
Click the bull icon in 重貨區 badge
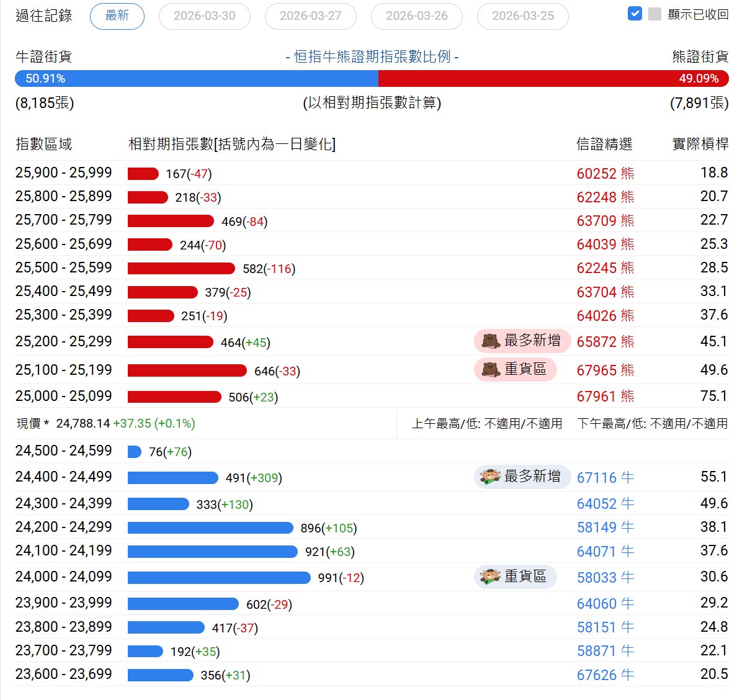pyautogui.click(x=490, y=577)
